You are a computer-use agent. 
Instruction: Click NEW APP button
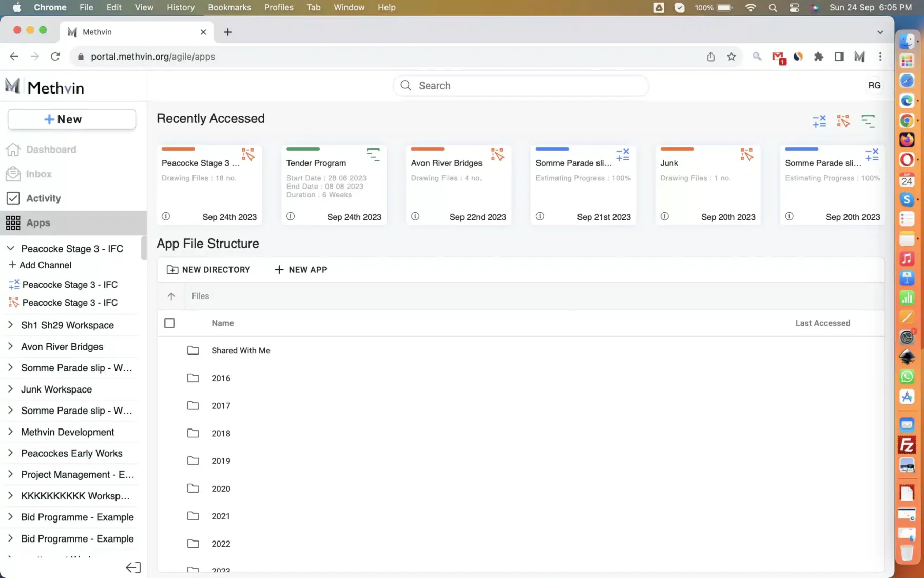coord(301,270)
